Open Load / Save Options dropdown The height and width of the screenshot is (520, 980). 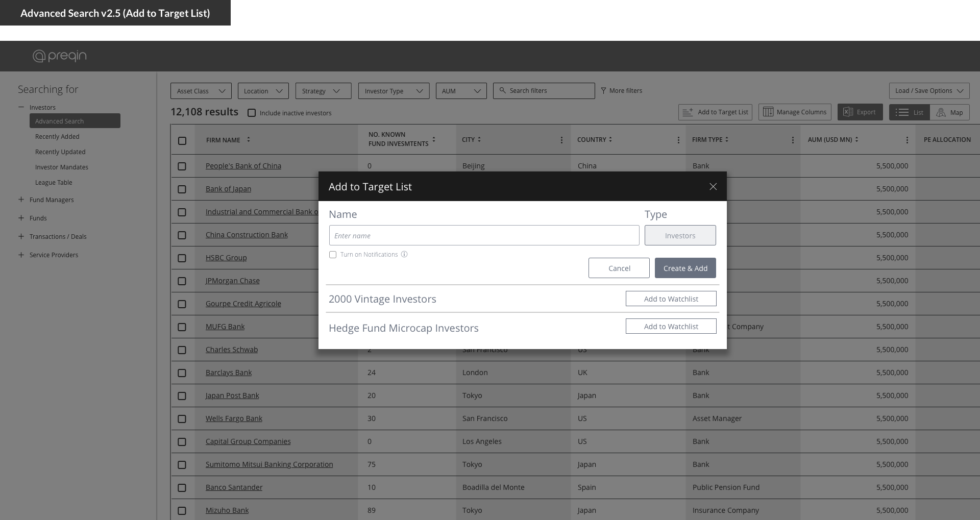point(929,91)
